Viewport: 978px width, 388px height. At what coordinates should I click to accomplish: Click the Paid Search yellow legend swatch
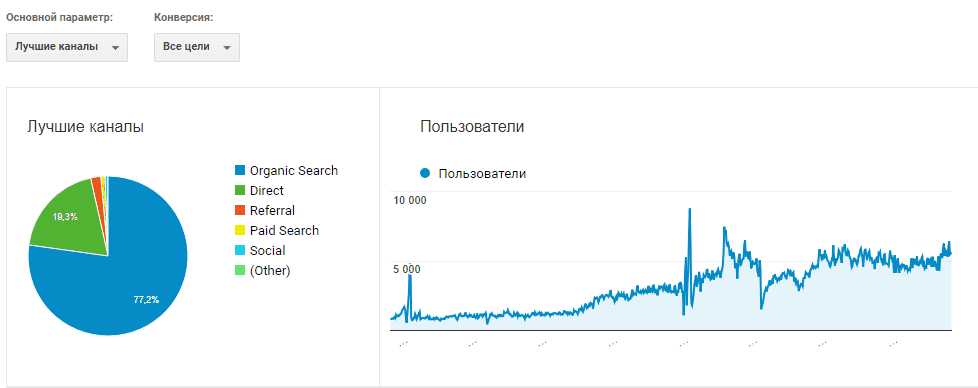click(x=240, y=230)
